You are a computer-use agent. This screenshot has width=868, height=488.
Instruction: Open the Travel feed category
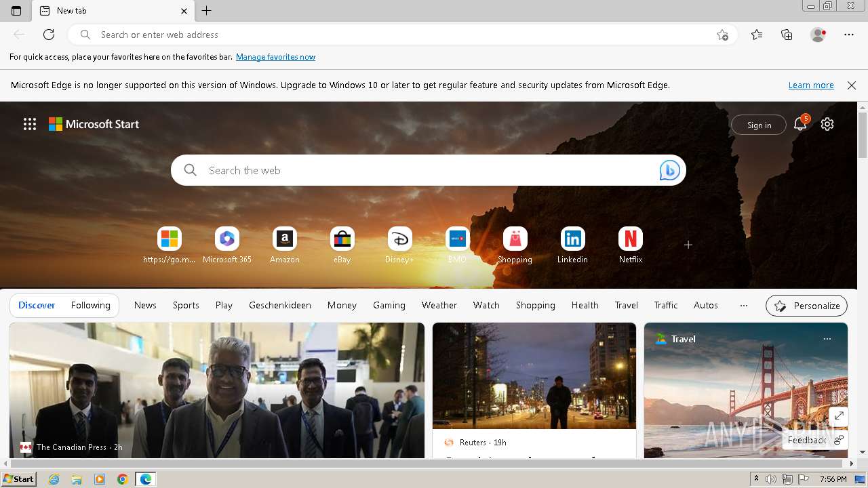click(x=627, y=306)
